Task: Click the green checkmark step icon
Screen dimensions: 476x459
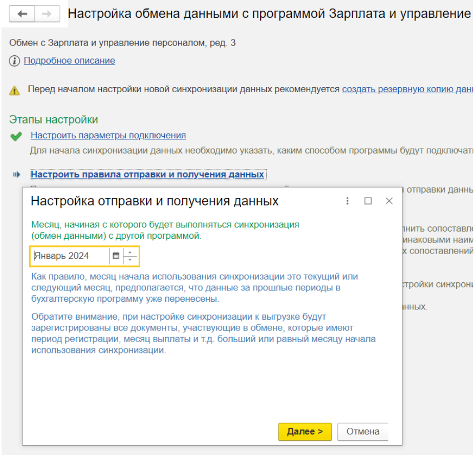Action: click(x=16, y=136)
